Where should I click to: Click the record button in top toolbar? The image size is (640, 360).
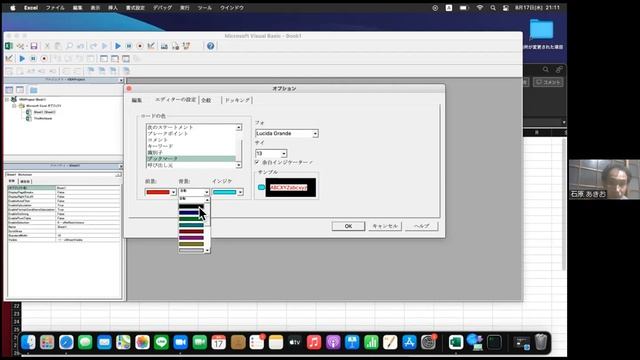point(140,46)
